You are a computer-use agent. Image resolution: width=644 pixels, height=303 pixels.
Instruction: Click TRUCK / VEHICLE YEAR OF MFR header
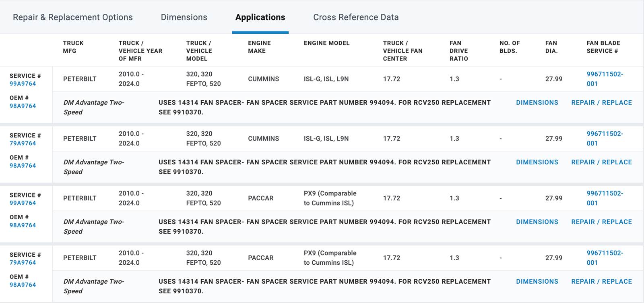(140, 51)
